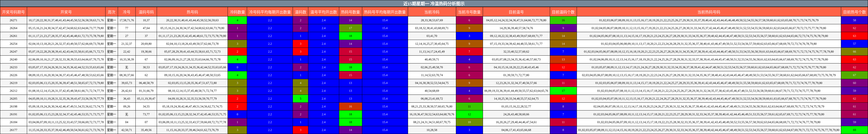868x134 pixels.
Task: Click 目前温码个数 cell 16 in row 26271
Action: click(563, 20)
